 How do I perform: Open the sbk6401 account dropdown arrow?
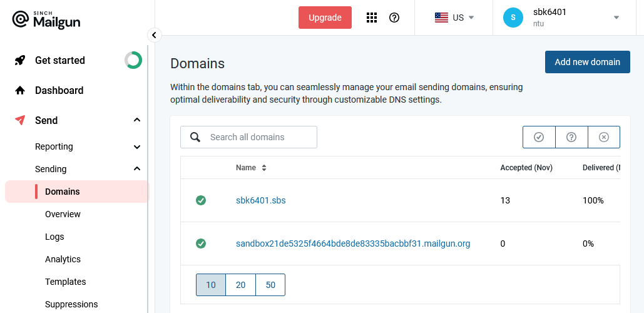pos(616,18)
